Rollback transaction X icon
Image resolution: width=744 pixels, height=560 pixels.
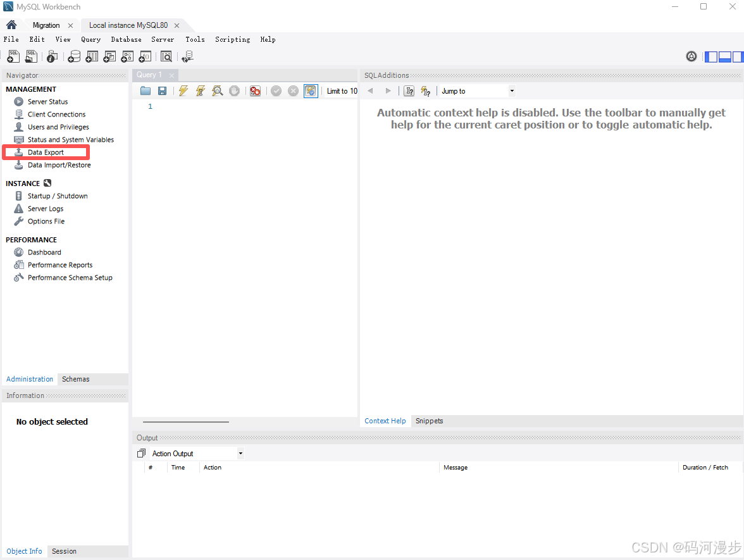pyautogui.click(x=294, y=90)
